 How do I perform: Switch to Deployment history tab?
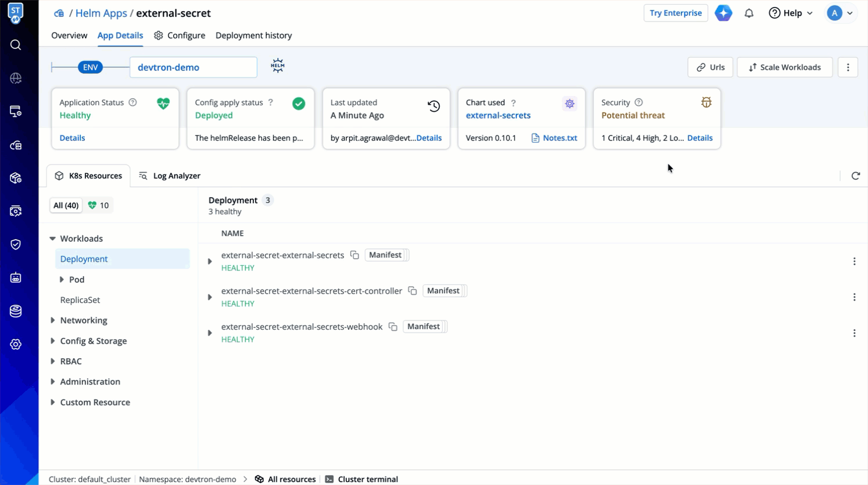(253, 35)
